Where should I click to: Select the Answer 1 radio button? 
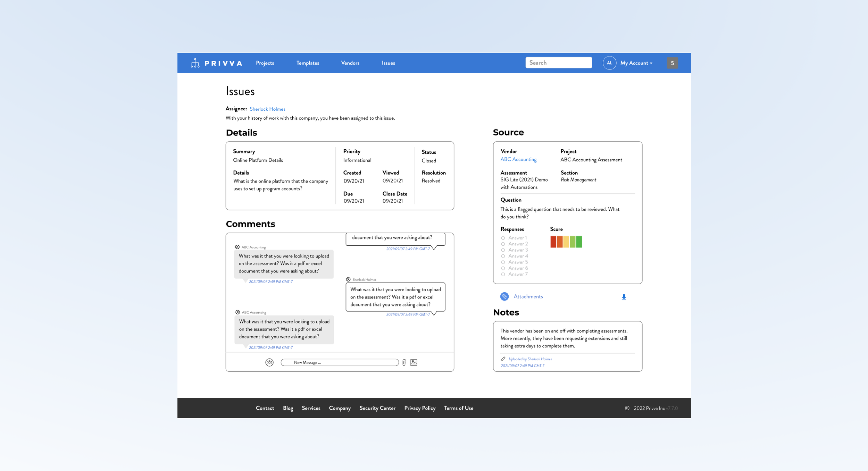(x=503, y=238)
